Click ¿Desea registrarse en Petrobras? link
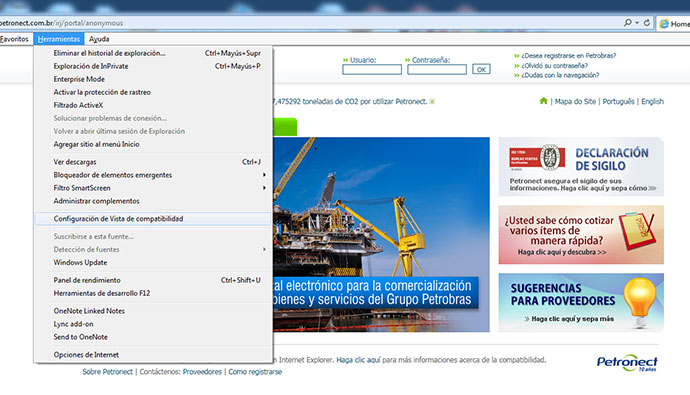Screen dimensions: 690x395 point(569,56)
